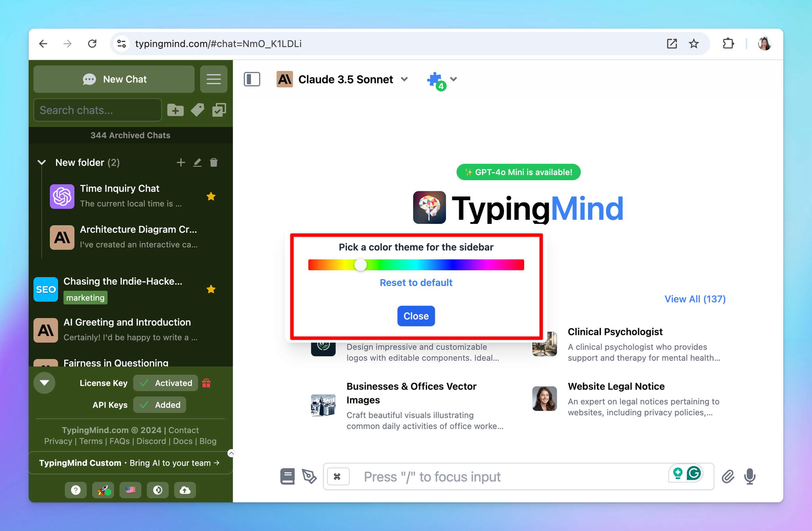Click the sidebar color hue slider
The image size is (812, 531).
tap(416, 265)
